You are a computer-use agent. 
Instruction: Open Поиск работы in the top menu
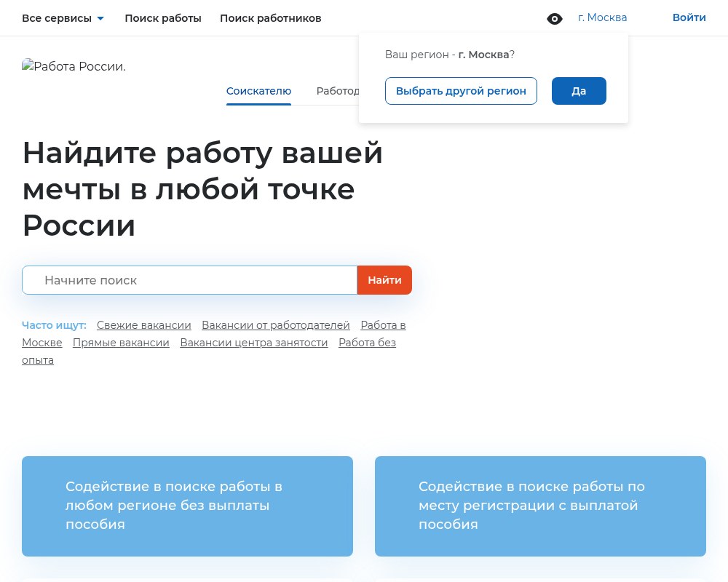pos(163,18)
